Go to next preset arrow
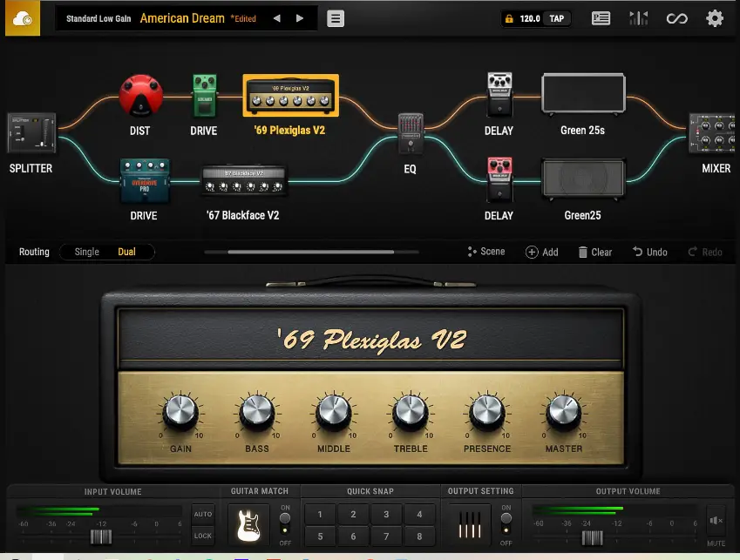Image resolution: width=740 pixels, height=560 pixels. pyautogui.click(x=300, y=18)
